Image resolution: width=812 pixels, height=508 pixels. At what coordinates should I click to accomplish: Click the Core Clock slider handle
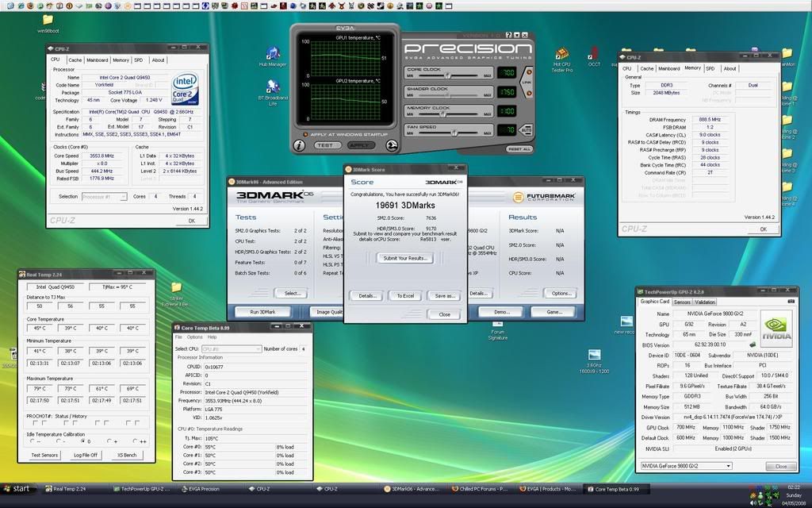(x=449, y=75)
